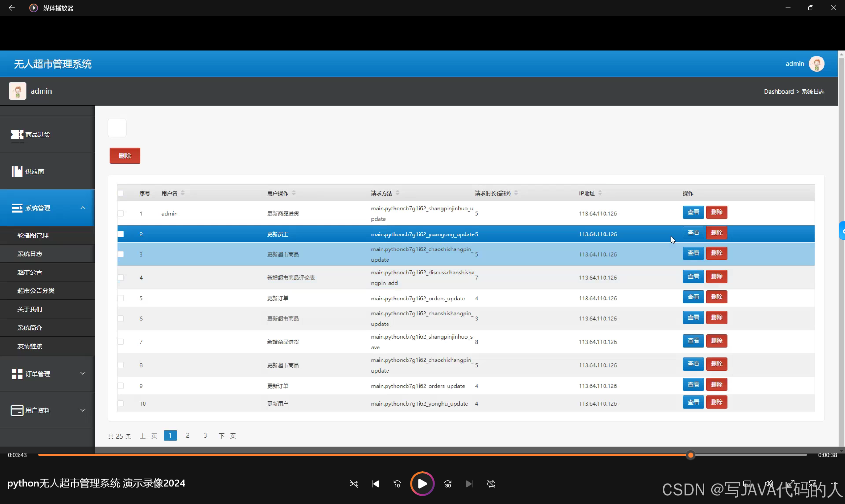Open 商品进货 sidebar section
This screenshot has height=504, width=845.
click(37, 134)
